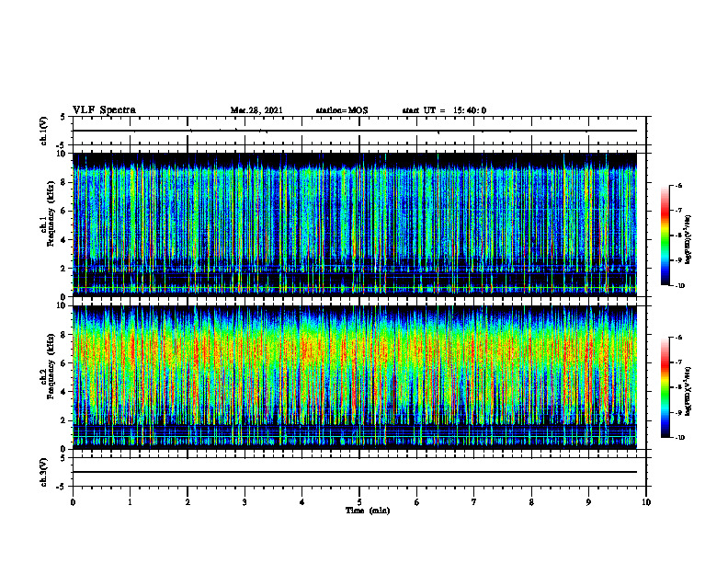Image resolution: width=728 pixels, height=563 pixels.
Task: Click the "ch.3(V)" waveform axis label
Action: click(43, 472)
